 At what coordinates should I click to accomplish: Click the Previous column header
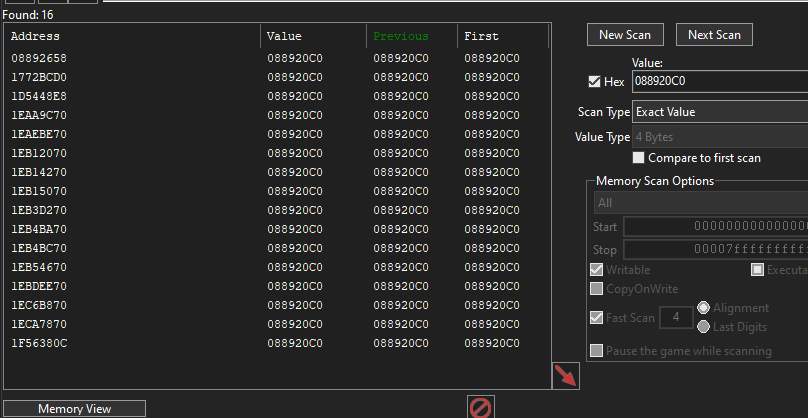coord(412,36)
